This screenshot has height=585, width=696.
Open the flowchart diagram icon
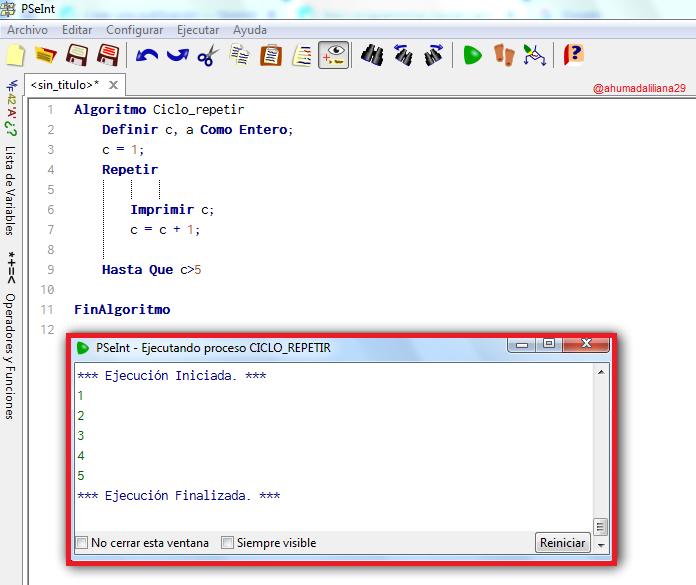tap(534, 55)
